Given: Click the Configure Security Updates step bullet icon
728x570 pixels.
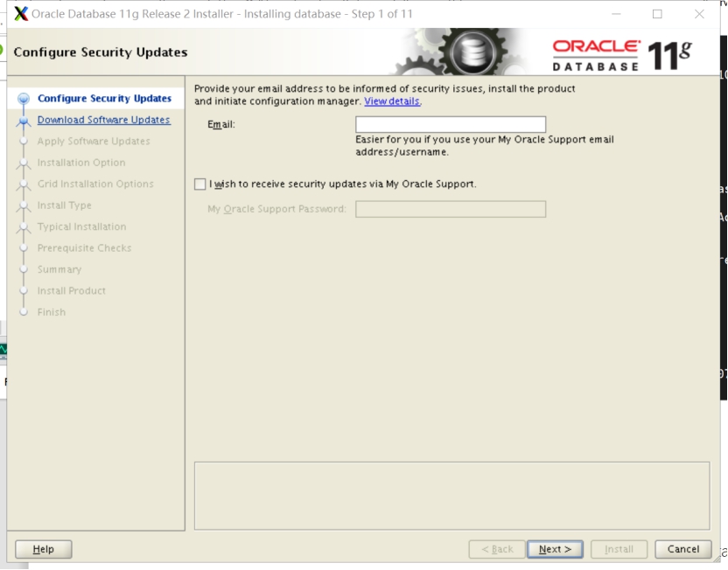Looking at the screenshot, I should [24, 99].
